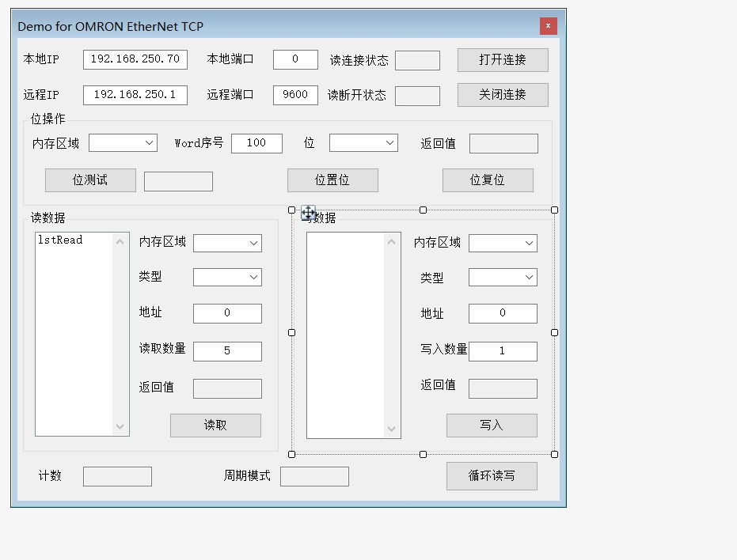Viewport: 737px width, 560px height.
Task: Close the Demo for OMRON EtherNet TCP window
Action: coord(548,26)
